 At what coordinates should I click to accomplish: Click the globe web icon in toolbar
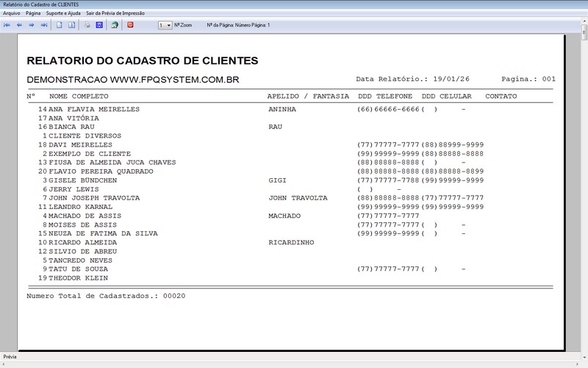[x=115, y=25]
